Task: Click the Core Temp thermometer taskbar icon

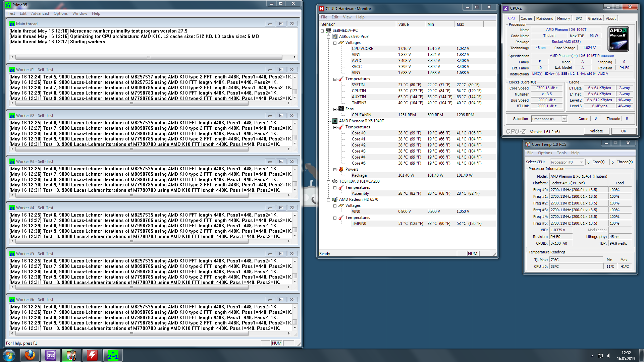Action: click(71, 355)
